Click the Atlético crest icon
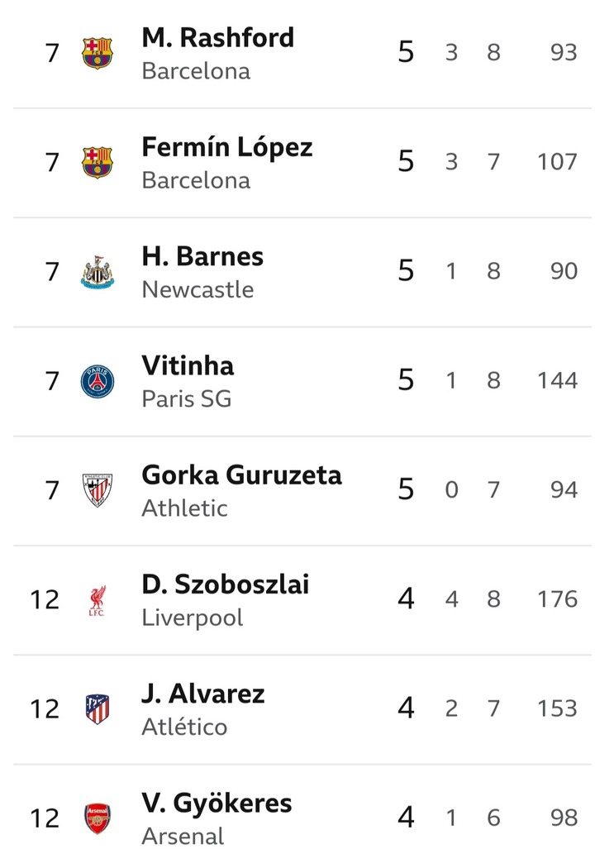 (98, 709)
